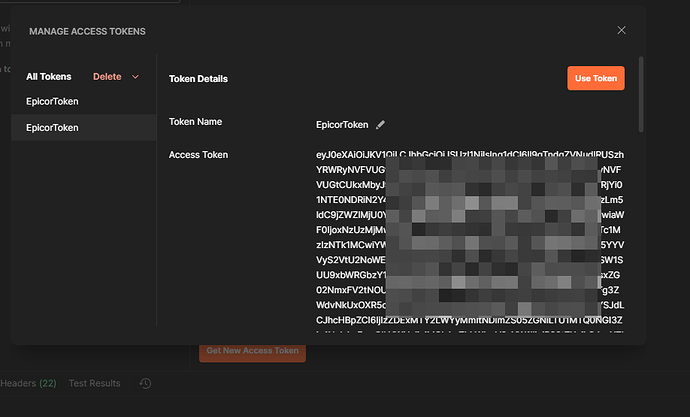Click the access token string's first line

(469, 155)
